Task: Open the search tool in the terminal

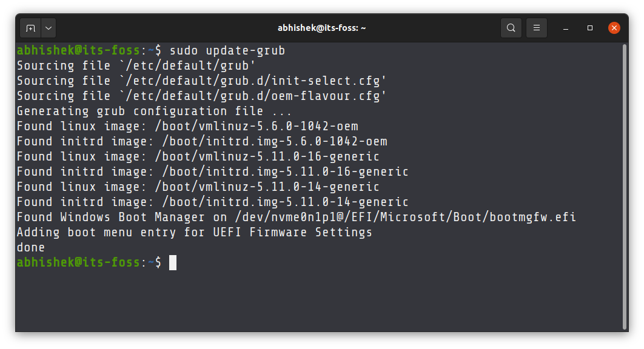Action: click(x=510, y=27)
